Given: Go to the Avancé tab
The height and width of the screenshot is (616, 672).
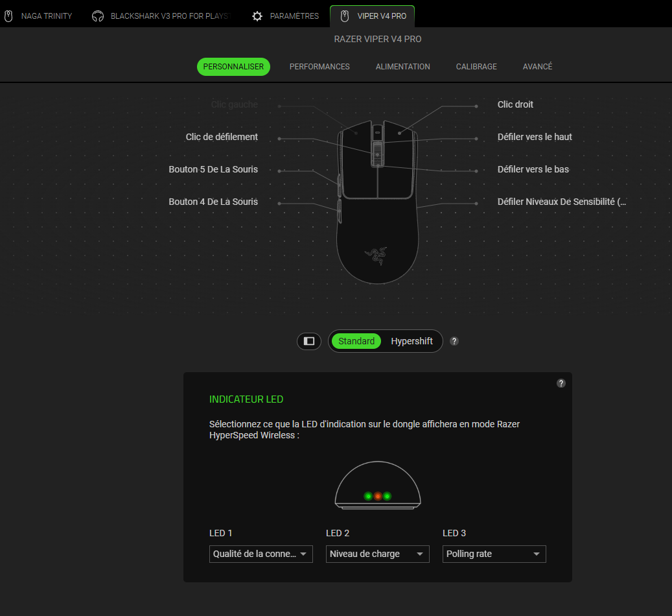Looking at the screenshot, I should pos(537,67).
